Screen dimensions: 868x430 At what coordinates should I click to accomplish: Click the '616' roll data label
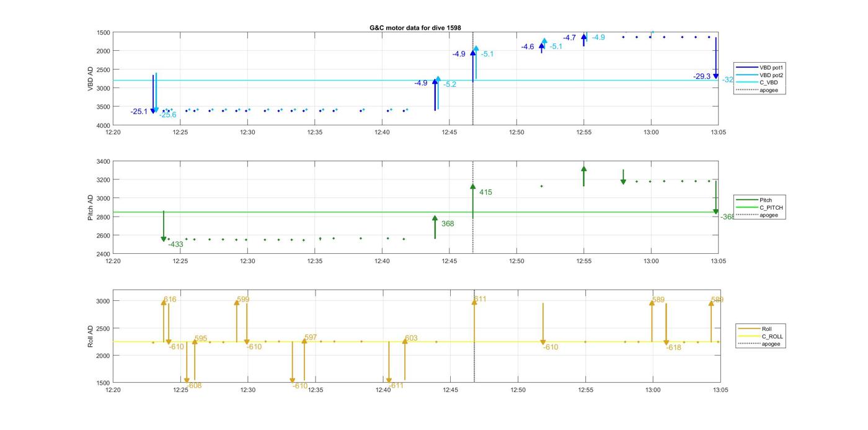170,300
